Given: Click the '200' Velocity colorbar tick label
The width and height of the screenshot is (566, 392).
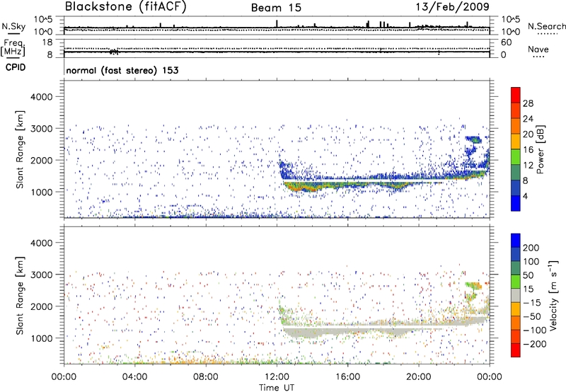Looking at the screenshot, I should pos(531,248).
